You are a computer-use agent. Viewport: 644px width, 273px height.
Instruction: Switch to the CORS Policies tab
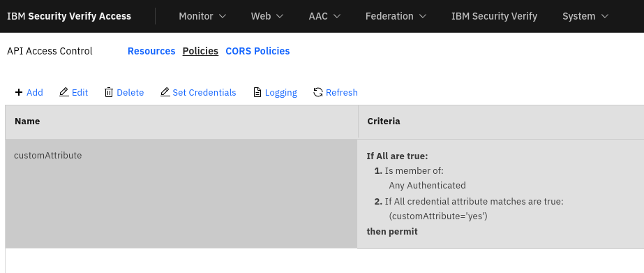point(257,51)
